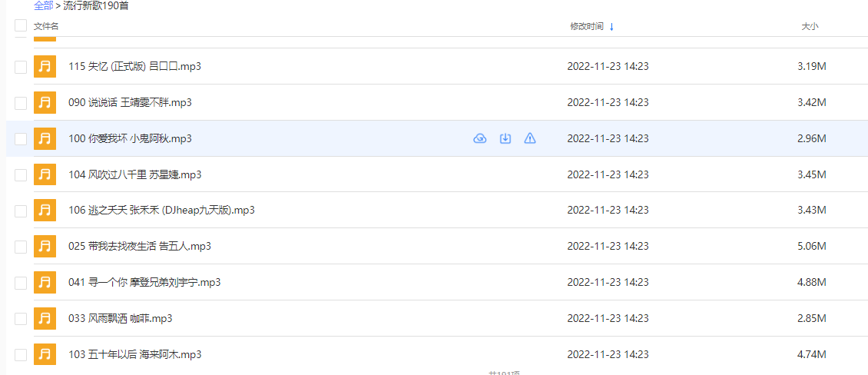868x375 pixels.
Task: Open file 103 五十年以后 海来阿木.mp3
Action: pyautogui.click(x=134, y=354)
